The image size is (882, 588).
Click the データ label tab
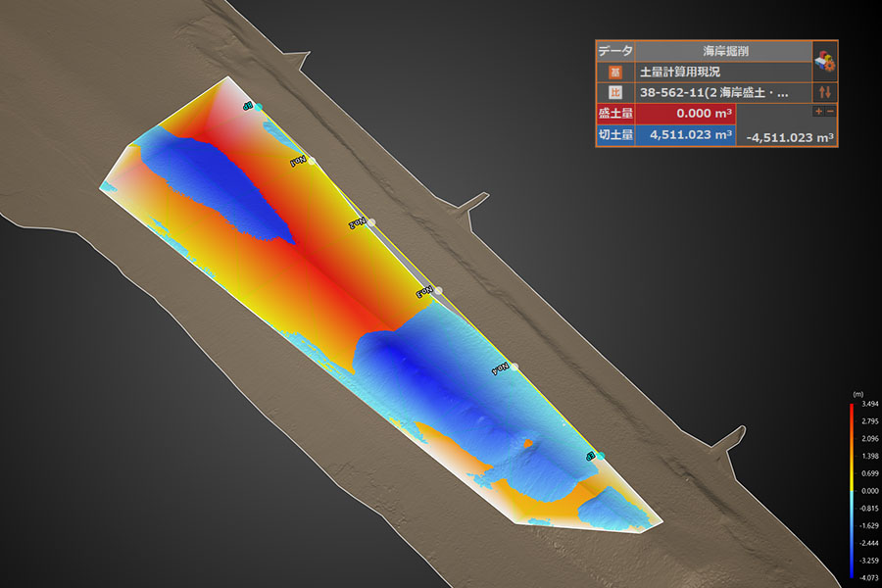tap(615, 51)
